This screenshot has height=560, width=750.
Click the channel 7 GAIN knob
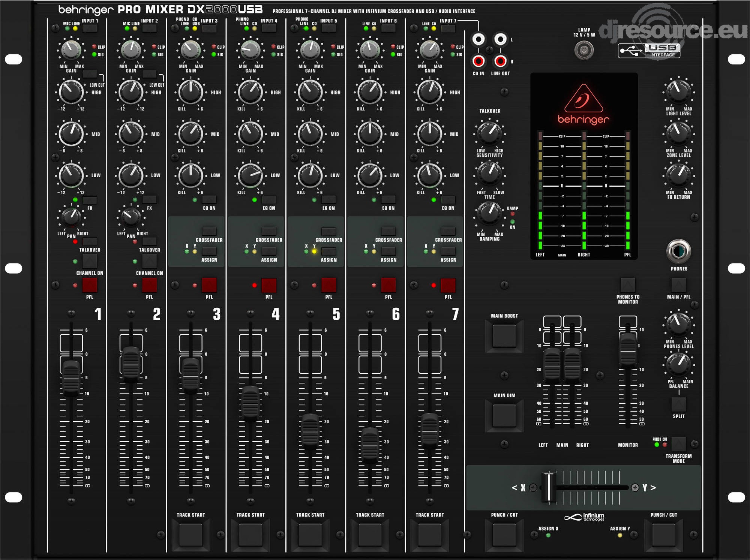(x=430, y=50)
